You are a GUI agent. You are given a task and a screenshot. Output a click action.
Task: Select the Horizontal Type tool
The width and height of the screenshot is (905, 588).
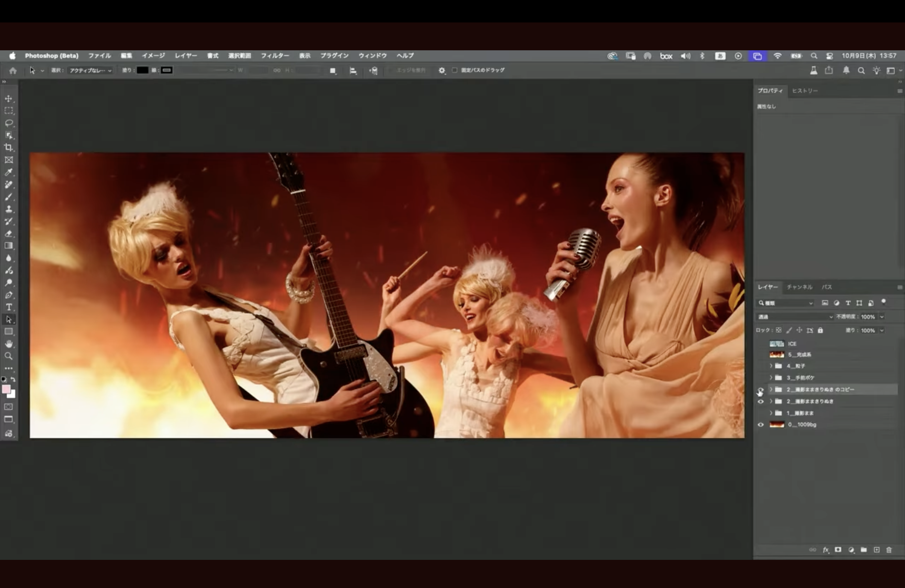click(9, 307)
